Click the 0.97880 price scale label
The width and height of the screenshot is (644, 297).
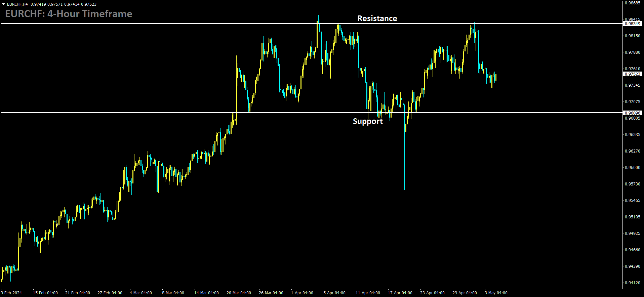[x=633, y=52]
